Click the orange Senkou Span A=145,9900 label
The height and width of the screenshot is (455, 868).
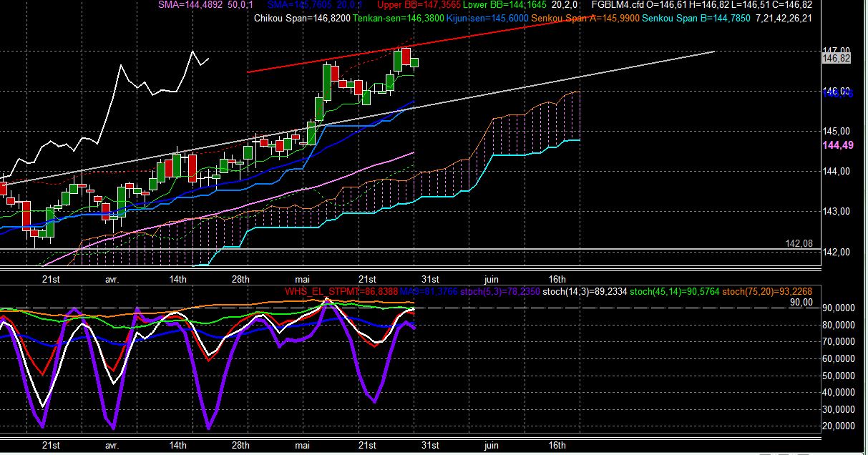585,18
